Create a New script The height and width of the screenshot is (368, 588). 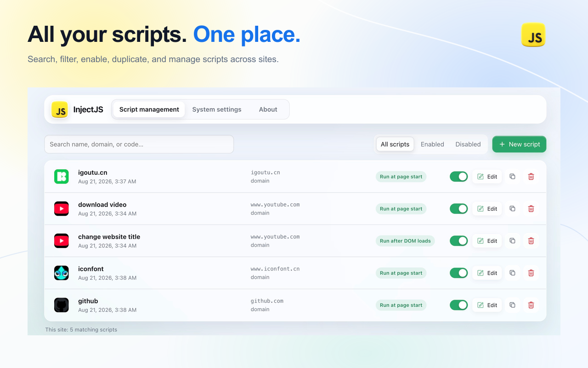(520, 144)
